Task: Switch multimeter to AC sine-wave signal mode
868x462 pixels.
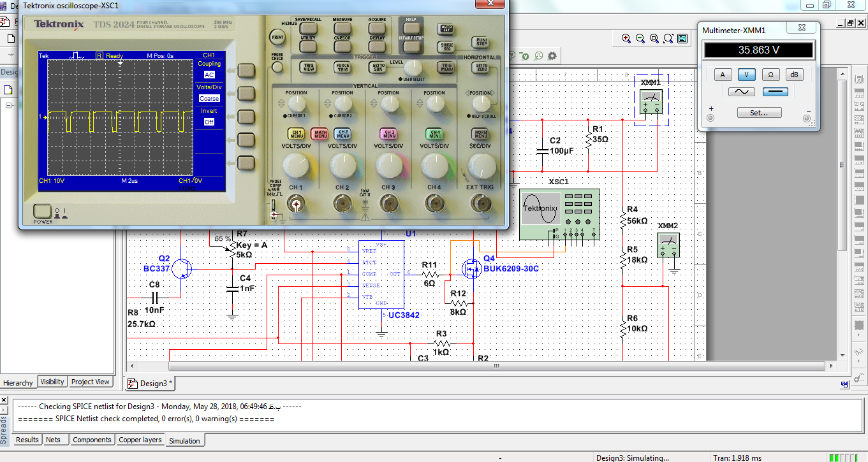Action: (742, 92)
